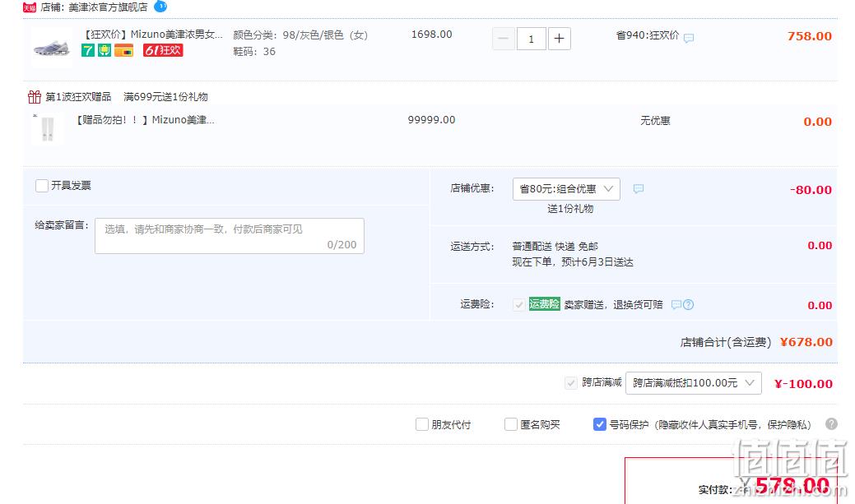Click the 颜色分类: 98/灰色/银色 (女) text
The width and height of the screenshot is (855, 504).
[300, 35]
